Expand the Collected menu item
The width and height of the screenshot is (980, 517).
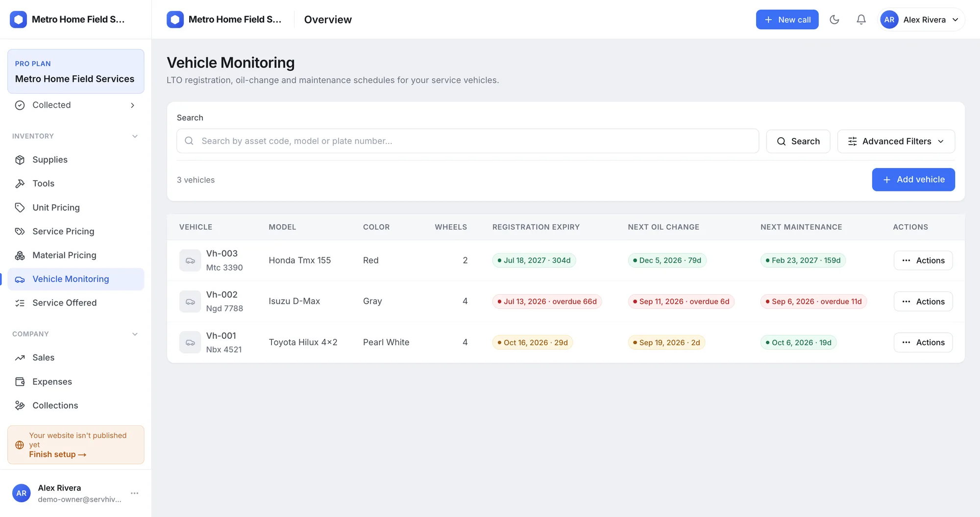[76, 105]
